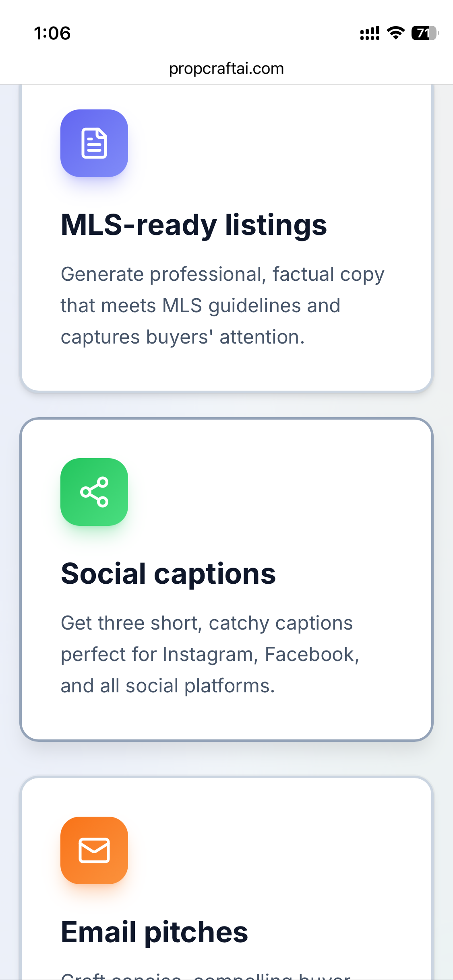
Task: Tap 'and all social platforms' text
Action: coord(168,686)
